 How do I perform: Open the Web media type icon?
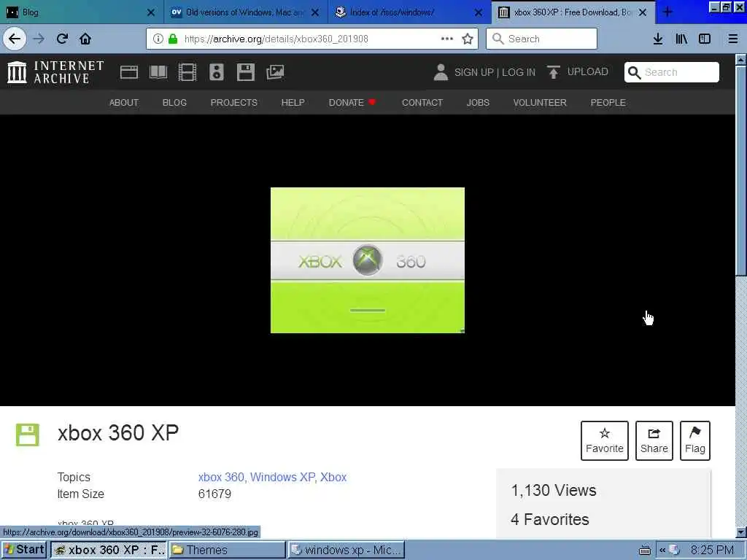coord(129,72)
